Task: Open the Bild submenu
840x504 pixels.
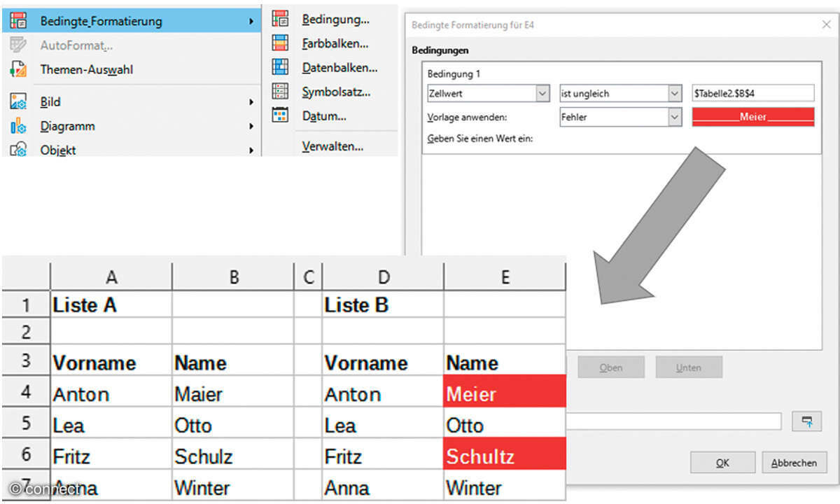Action: coord(131,101)
